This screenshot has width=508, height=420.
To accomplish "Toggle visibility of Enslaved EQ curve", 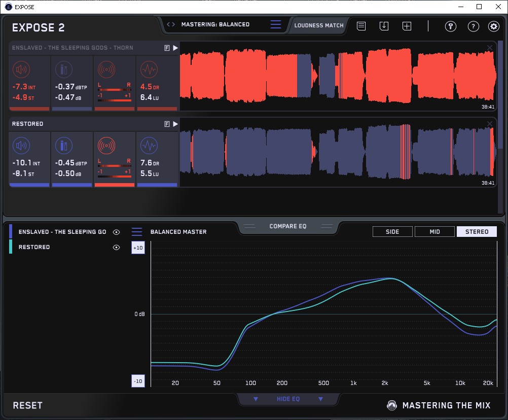I will pyautogui.click(x=116, y=232).
